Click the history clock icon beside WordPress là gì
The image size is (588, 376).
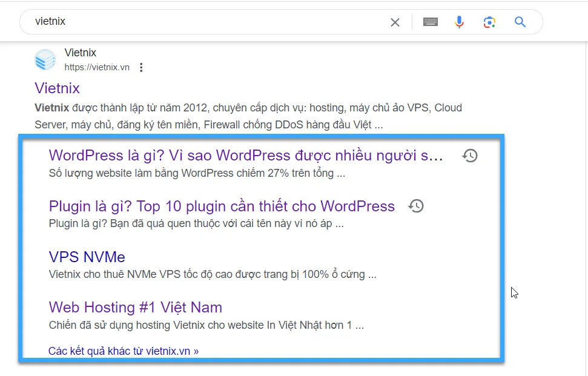(x=470, y=156)
